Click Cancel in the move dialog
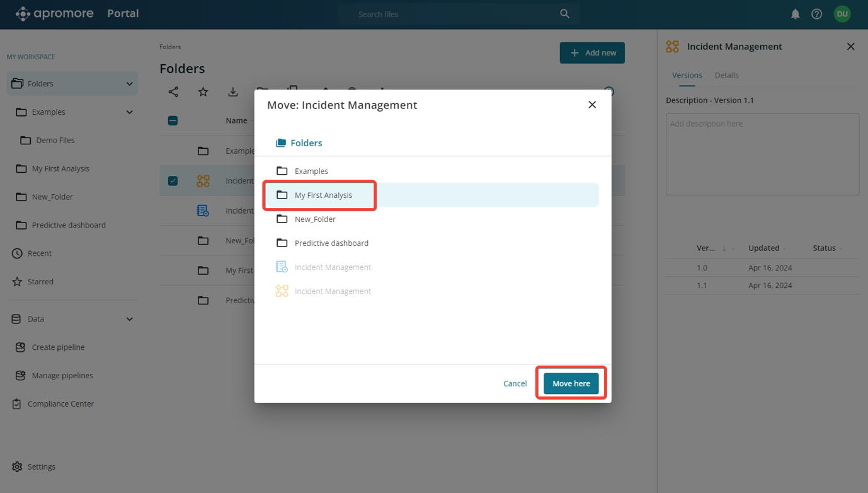Viewport: 868px width, 493px height. click(x=515, y=383)
